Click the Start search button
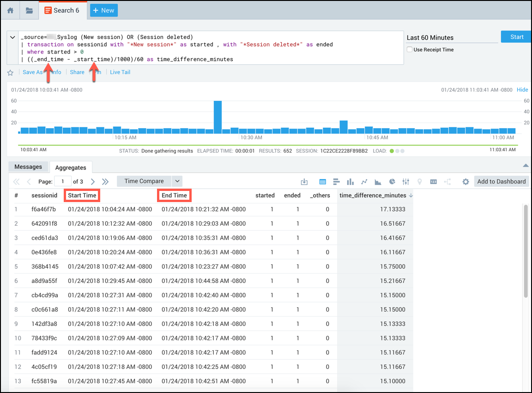The height and width of the screenshot is (393, 532). (516, 37)
